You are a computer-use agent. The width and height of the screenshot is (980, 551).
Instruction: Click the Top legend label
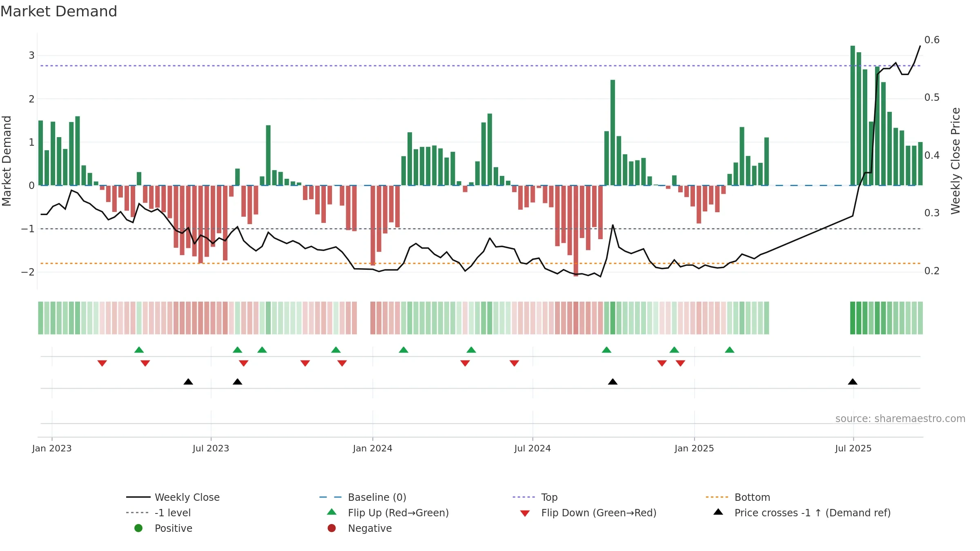(x=549, y=497)
